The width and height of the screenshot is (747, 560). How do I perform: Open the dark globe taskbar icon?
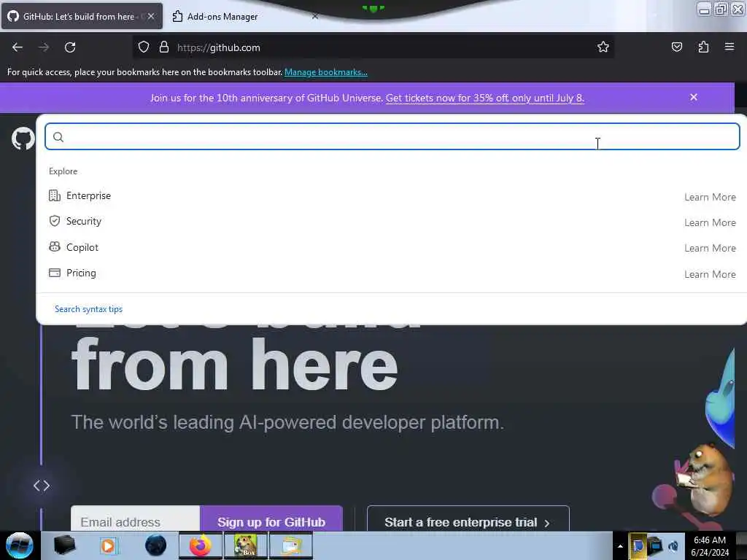(x=155, y=545)
